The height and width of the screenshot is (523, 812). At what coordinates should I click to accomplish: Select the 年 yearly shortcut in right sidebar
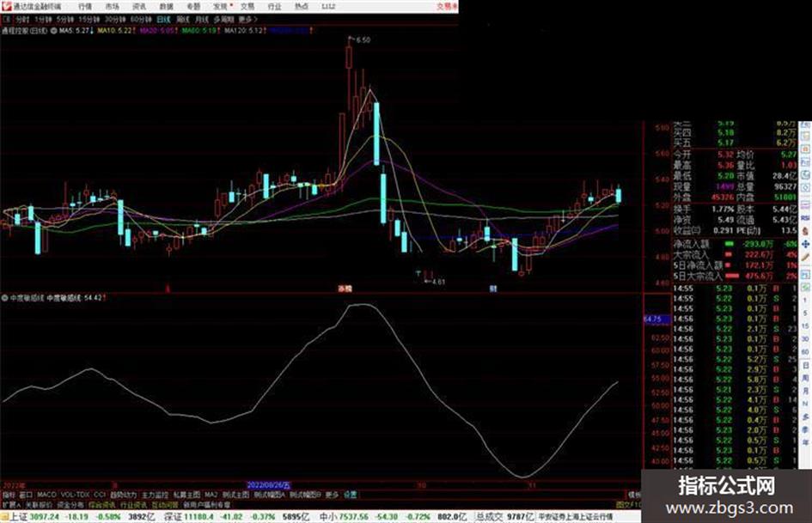click(805, 443)
